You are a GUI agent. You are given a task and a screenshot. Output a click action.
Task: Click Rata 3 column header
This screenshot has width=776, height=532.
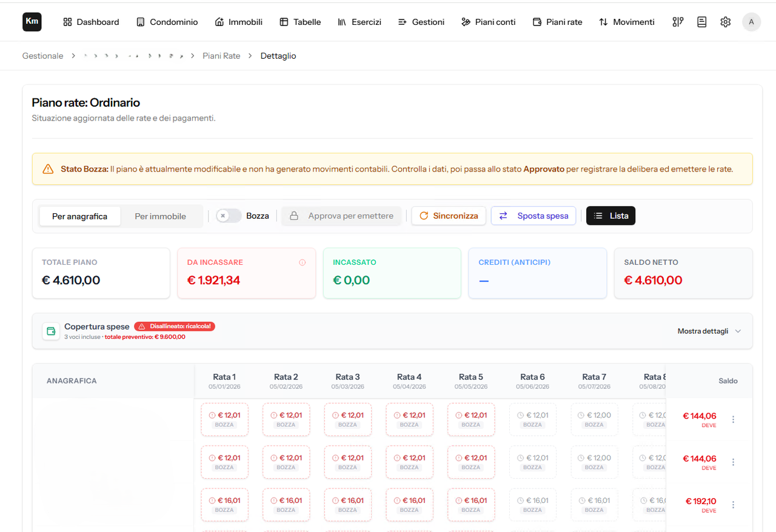347,381
